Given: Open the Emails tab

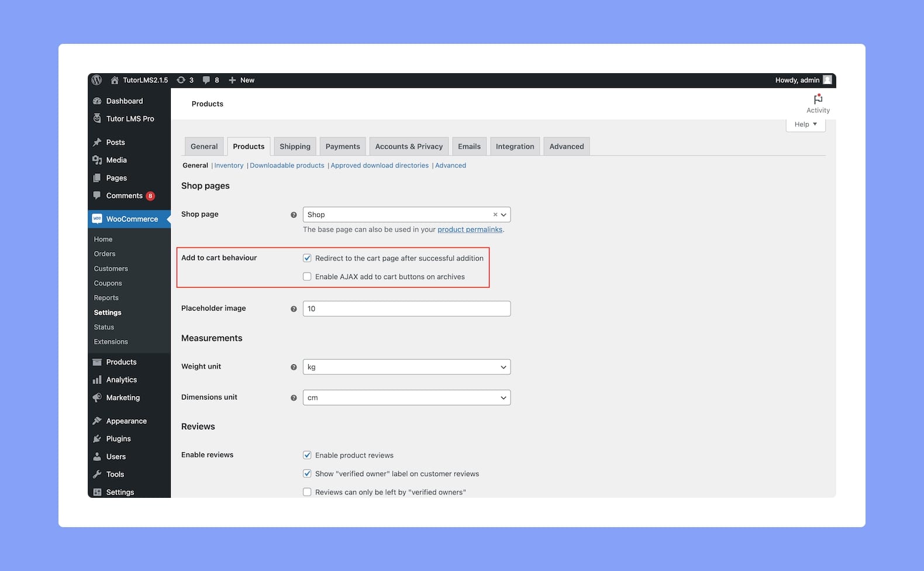Looking at the screenshot, I should click(x=469, y=146).
